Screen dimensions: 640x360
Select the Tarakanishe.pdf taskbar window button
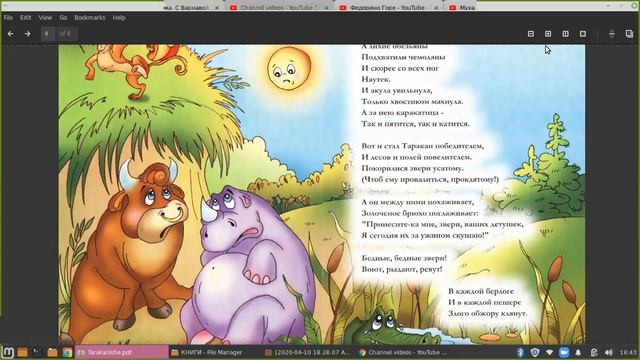click(x=121, y=352)
